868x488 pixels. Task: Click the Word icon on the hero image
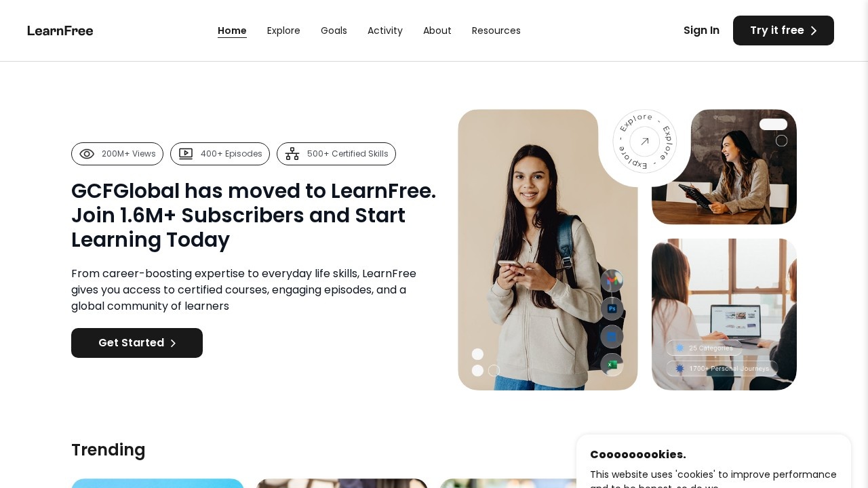[612, 337]
